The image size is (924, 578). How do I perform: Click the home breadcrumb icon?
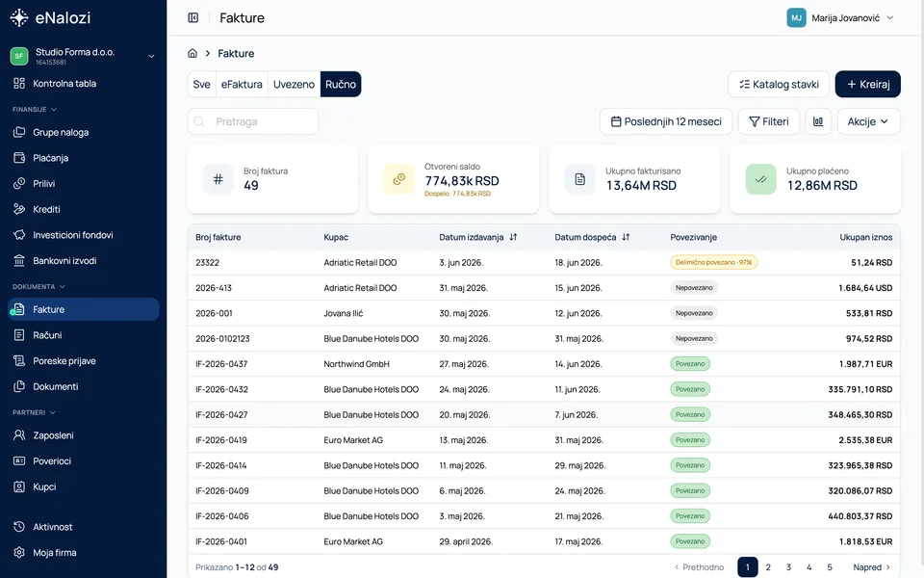(x=192, y=53)
